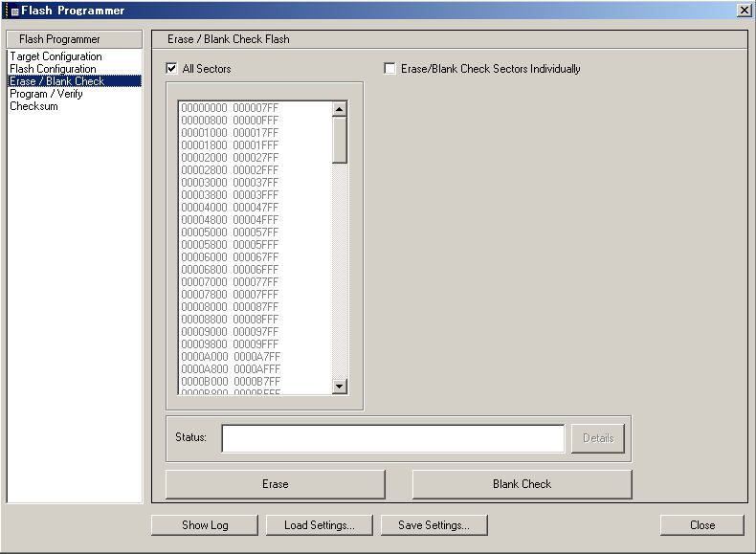
Task: Click the sector list scroll down arrow
Action: [340, 386]
